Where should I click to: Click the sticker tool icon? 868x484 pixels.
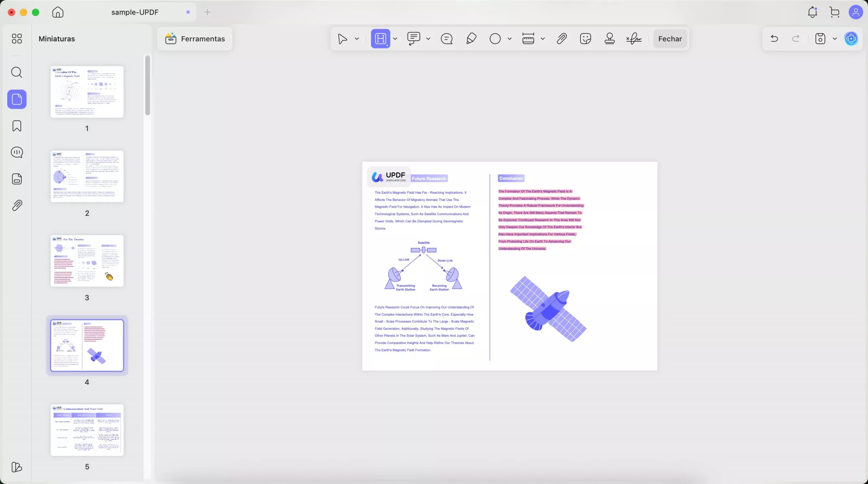point(586,39)
